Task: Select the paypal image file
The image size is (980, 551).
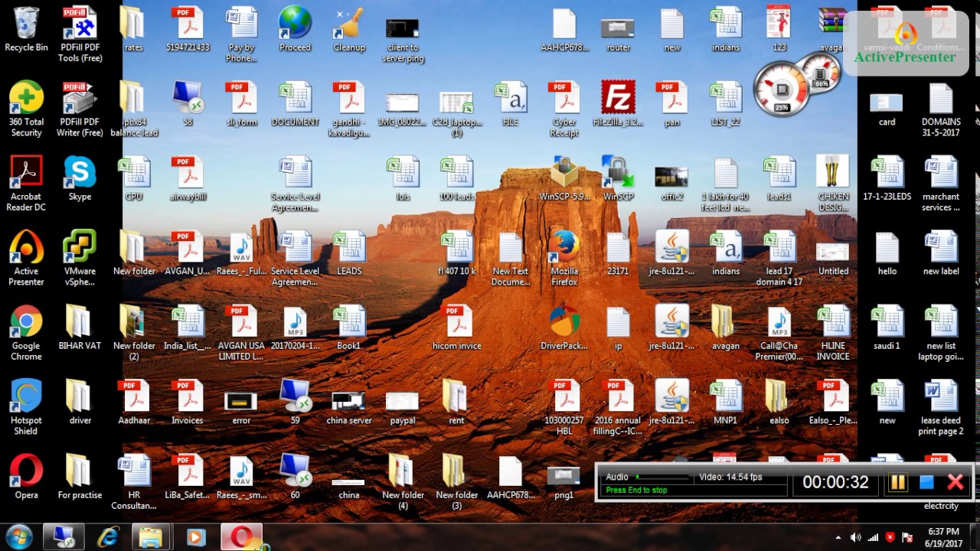Action: pos(403,408)
